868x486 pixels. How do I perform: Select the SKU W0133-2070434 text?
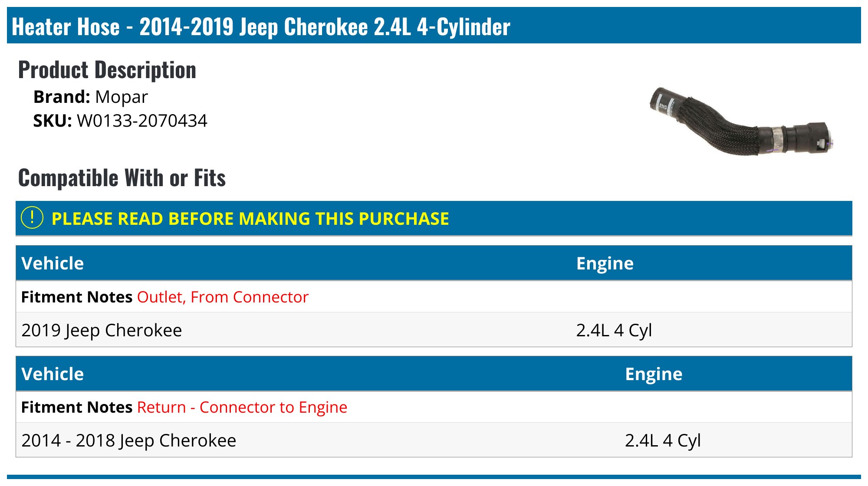point(142,121)
